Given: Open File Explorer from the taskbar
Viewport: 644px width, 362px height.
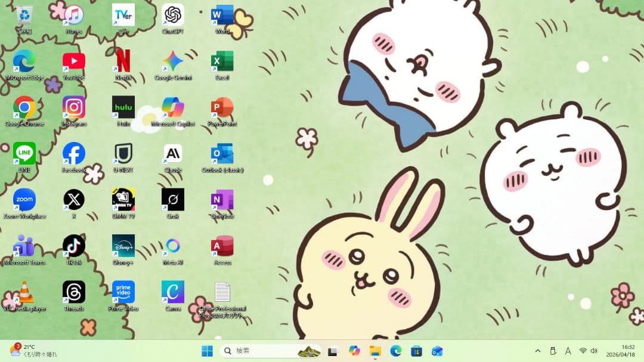Looking at the screenshot, I should pos(375,351).
